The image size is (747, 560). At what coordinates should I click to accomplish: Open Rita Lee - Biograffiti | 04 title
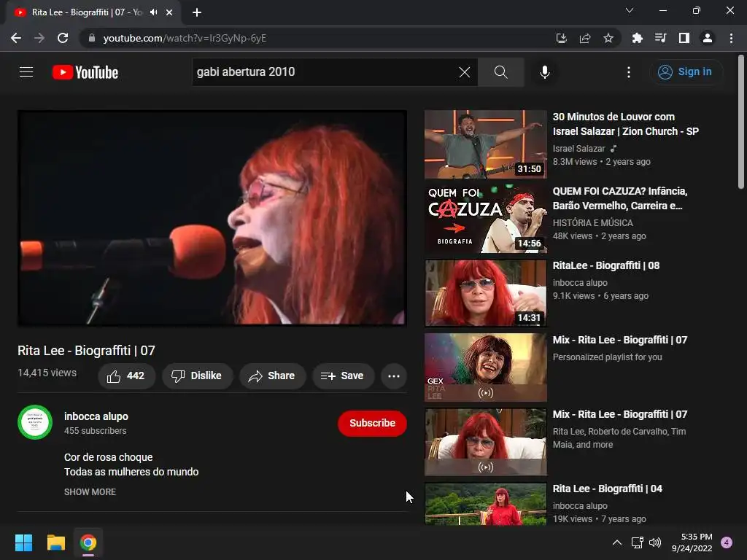608,489
